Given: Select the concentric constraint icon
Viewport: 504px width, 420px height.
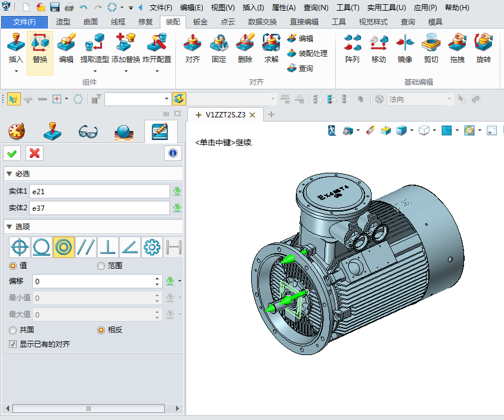Looking at the screenshot, I should [x=64, y=247].
